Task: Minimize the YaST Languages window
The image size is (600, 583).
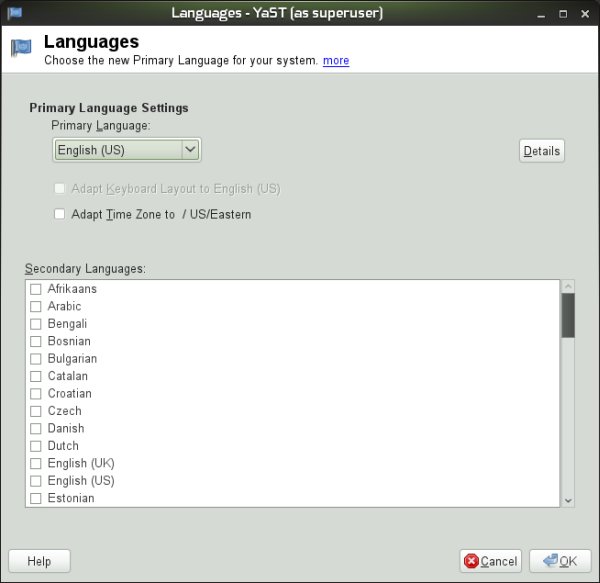Action: [541, 13]
